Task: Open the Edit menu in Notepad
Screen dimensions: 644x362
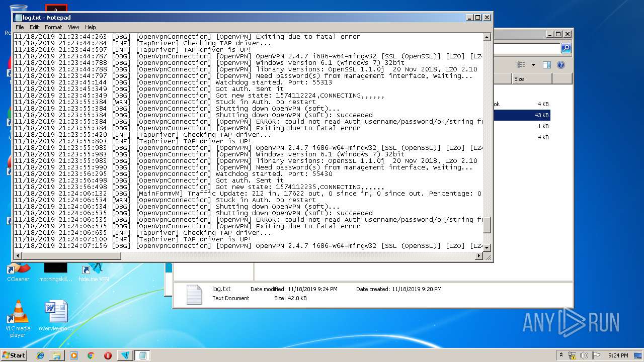Action: [x=34, y=27]
